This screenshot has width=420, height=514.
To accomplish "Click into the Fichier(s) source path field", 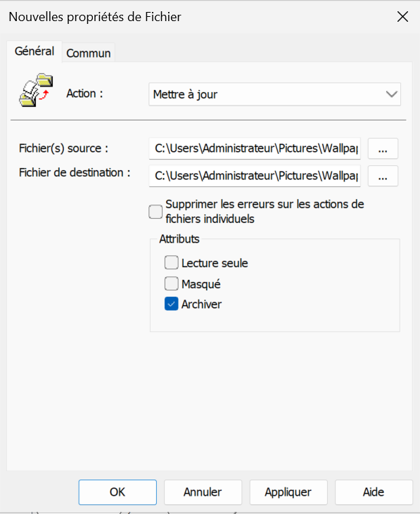I will [255, 149].
